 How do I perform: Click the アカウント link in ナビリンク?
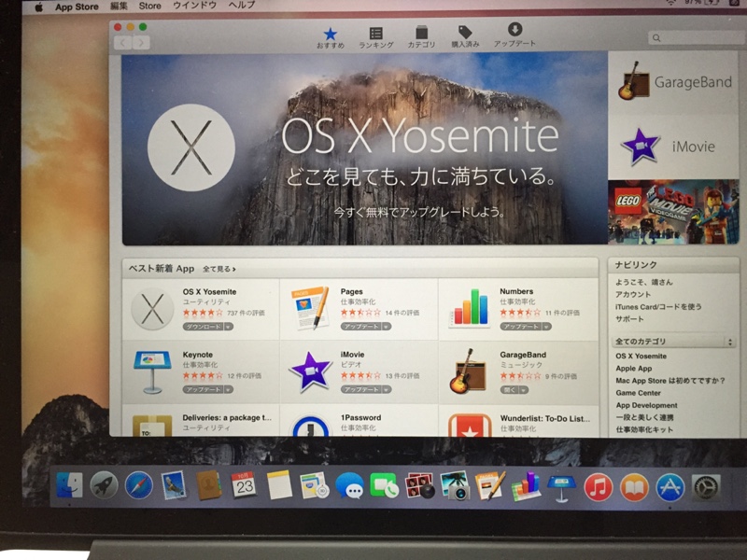pos(633,295)
